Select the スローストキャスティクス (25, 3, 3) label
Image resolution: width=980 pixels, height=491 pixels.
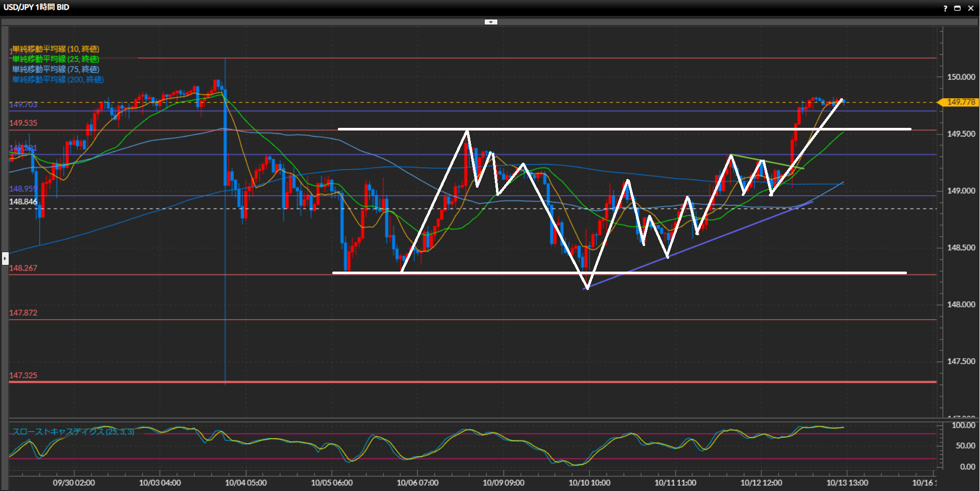73,432
